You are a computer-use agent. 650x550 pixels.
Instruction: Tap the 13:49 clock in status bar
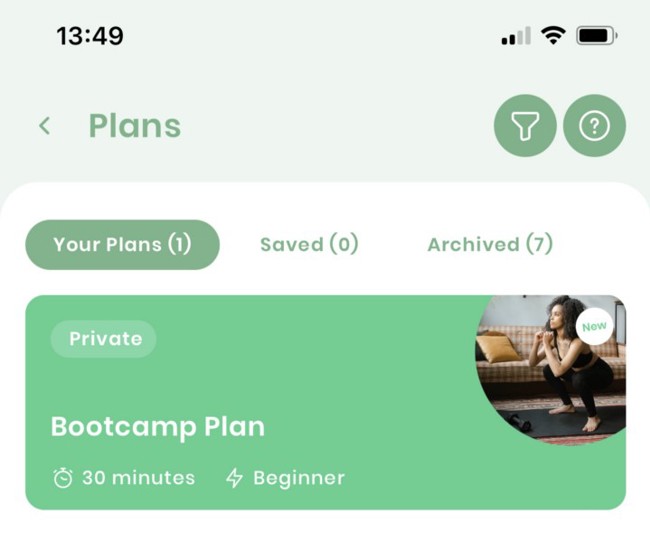[x=90, y=36]
